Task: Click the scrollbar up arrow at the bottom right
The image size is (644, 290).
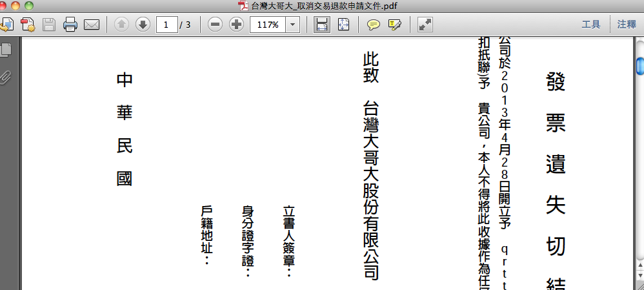Action: tap(640, 265)
